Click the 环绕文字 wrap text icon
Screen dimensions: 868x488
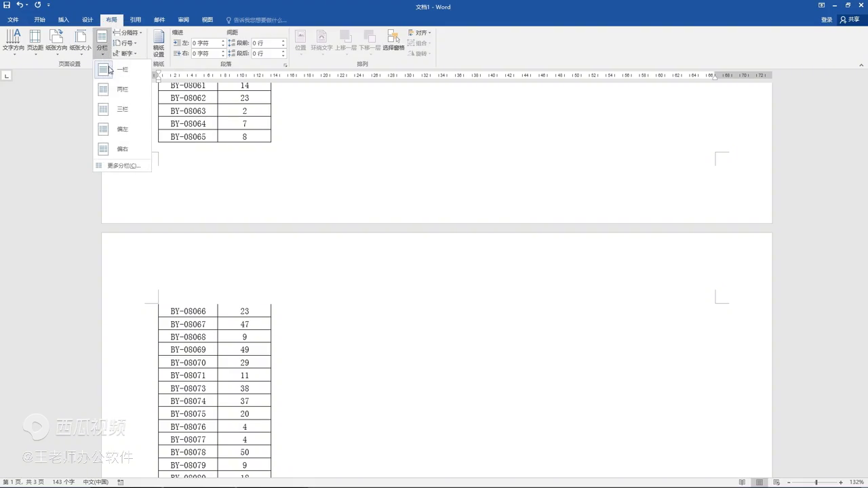tap(321, 42)
